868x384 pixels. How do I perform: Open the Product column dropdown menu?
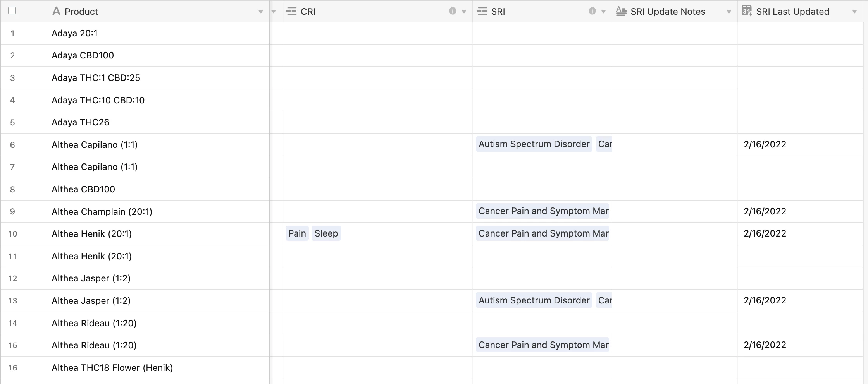click(x=261, y=12)
